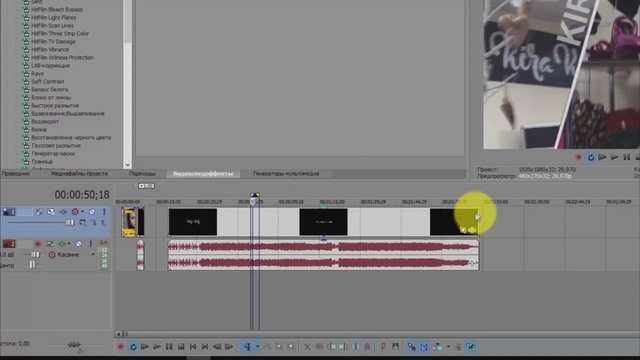Toggle Auto Ripple in the toolbar
The width and height of the screenshot is (640, 360).
[x=438, y=347]
